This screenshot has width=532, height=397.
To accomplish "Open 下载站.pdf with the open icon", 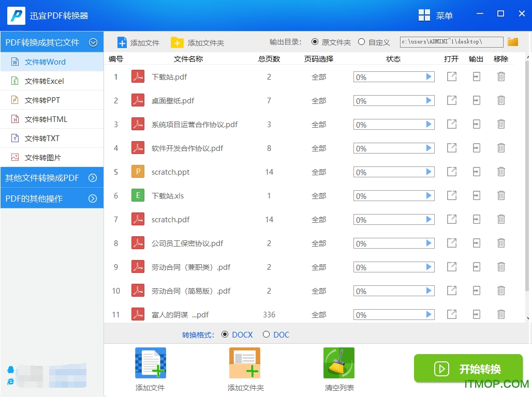I will 451,77.
